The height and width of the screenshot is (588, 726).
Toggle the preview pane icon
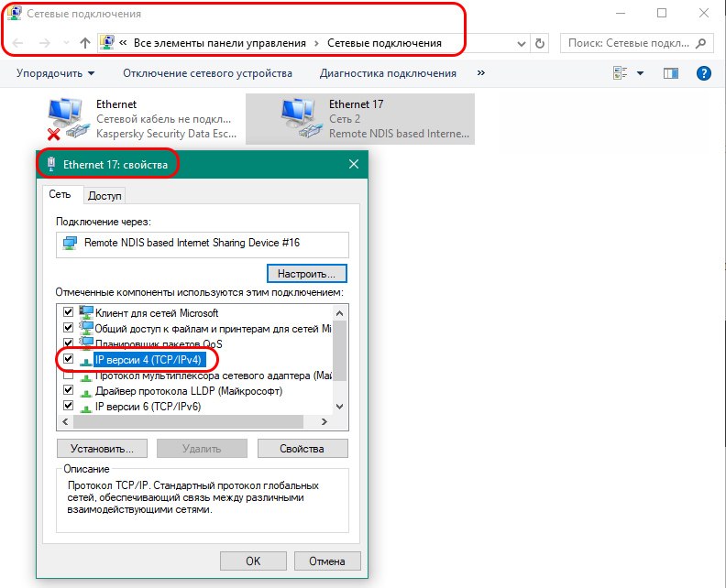tap(670, 73)
